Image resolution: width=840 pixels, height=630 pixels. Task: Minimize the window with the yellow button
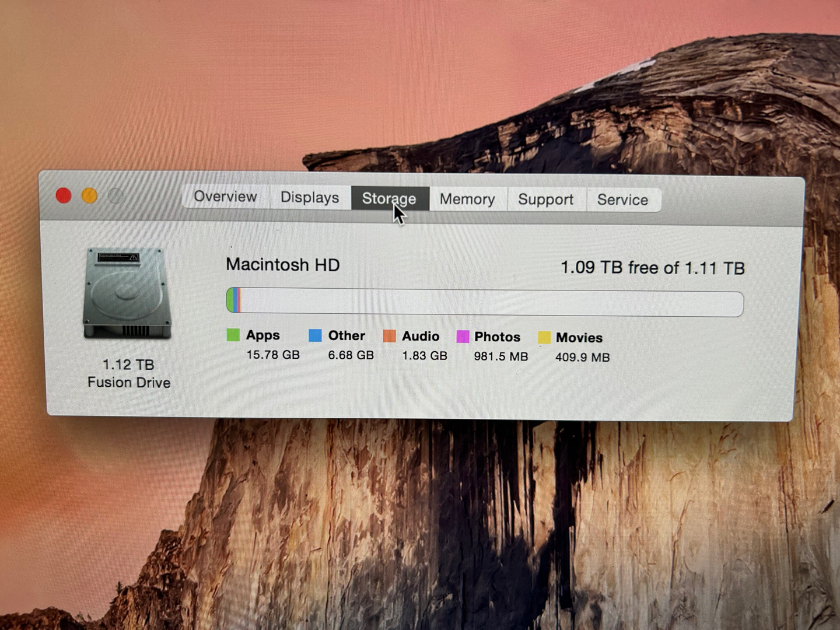coord(89,195)
